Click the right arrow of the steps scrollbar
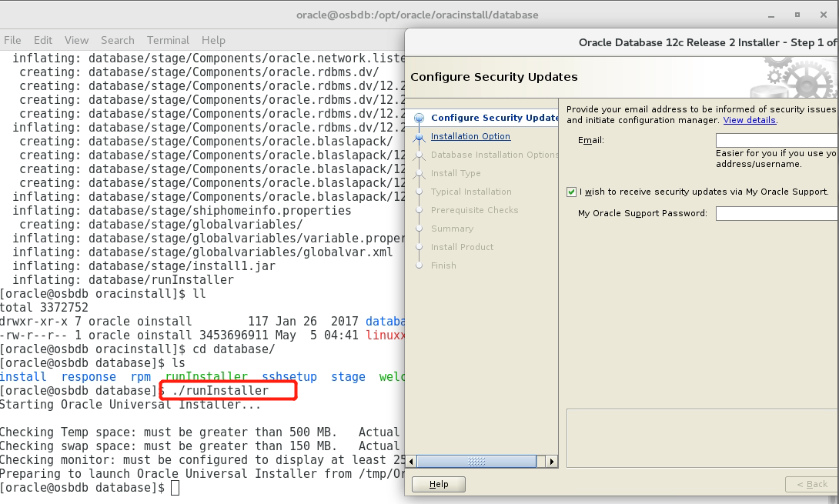 552,462
